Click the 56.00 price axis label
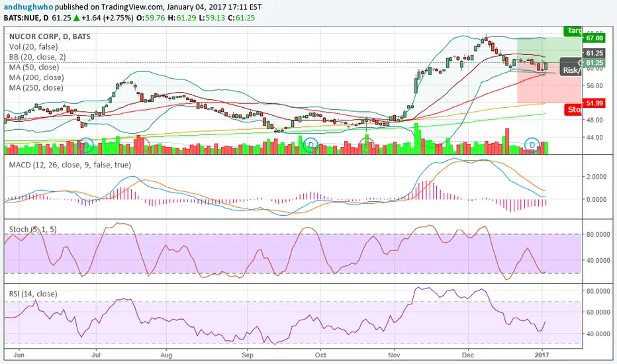This screenshot has height=364, width=617. (x=594, y=85)
